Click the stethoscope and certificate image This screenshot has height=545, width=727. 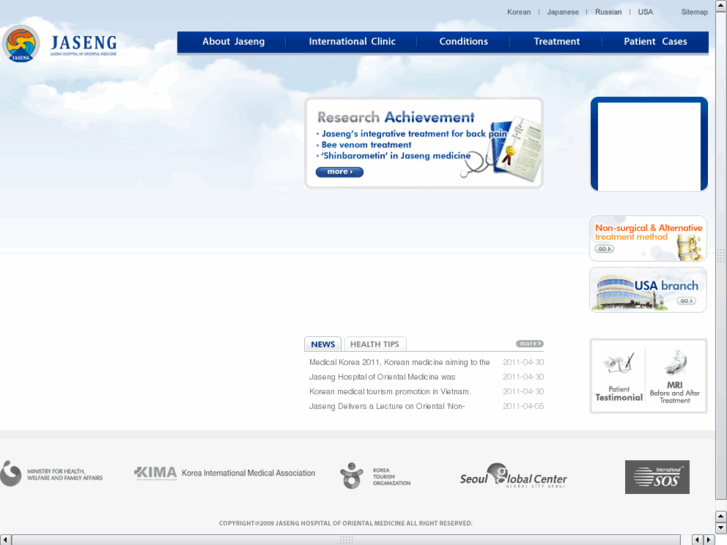click(503, 147)
